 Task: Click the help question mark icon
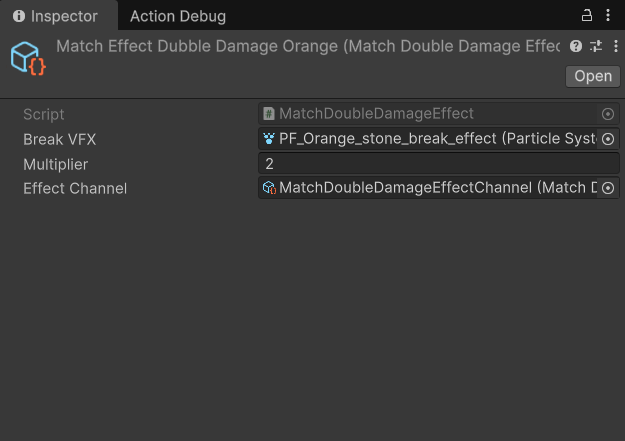pyautogui.click(x=576, y=46)
